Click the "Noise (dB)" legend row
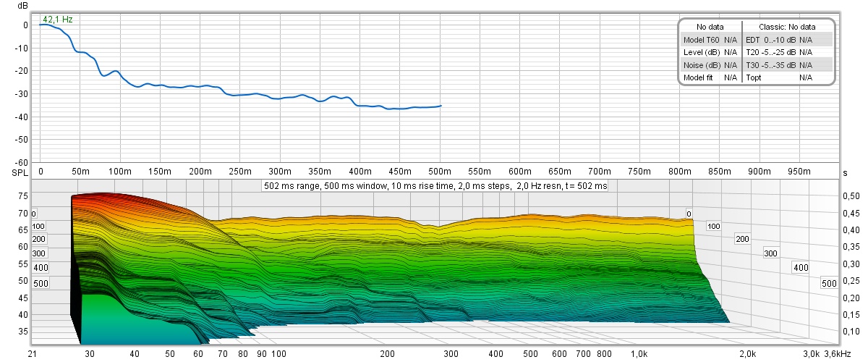Image resolution: width=868 pixels, height=362 pixels. coord(710,64)
